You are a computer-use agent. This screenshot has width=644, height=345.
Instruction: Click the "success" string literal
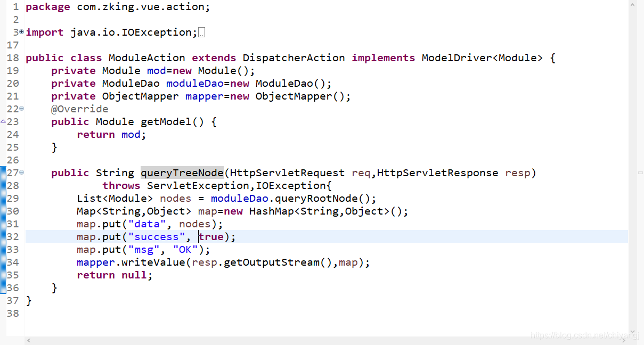[x=157, y=237]
